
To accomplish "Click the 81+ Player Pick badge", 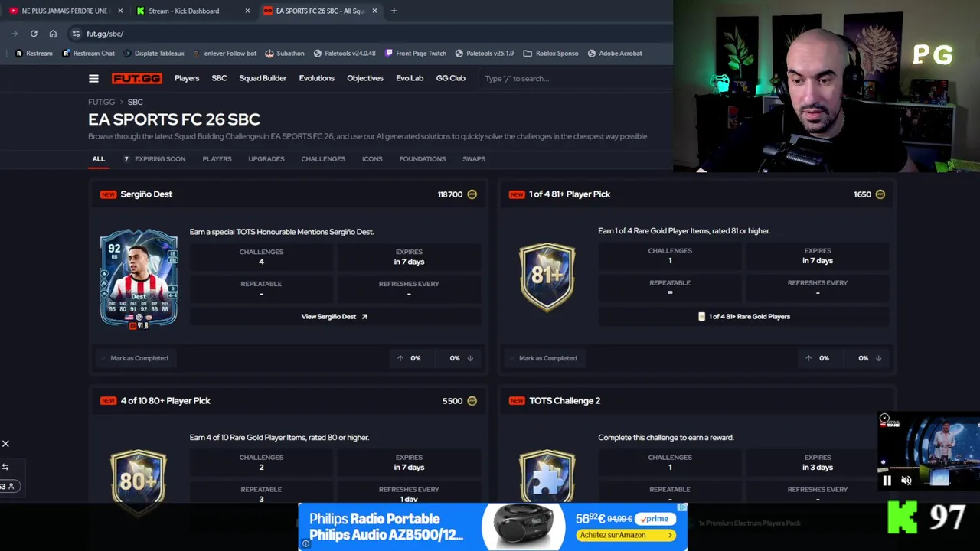I will (x=547, y=277).
